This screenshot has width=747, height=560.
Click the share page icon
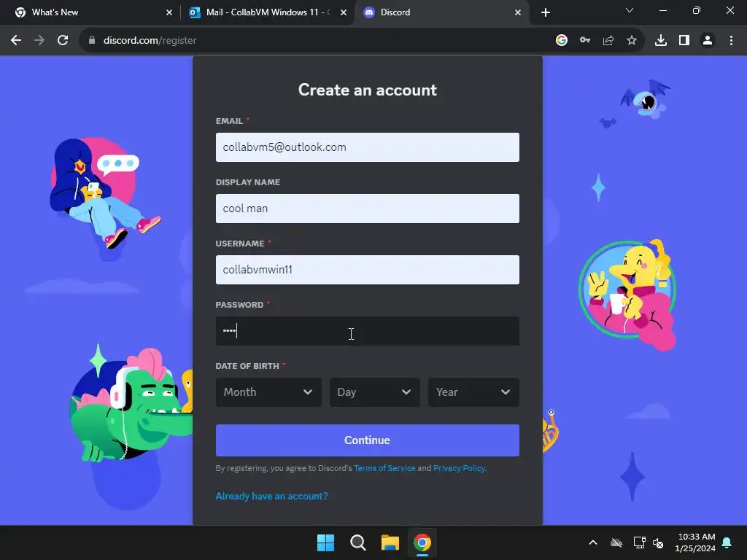(x=608, y=41)
